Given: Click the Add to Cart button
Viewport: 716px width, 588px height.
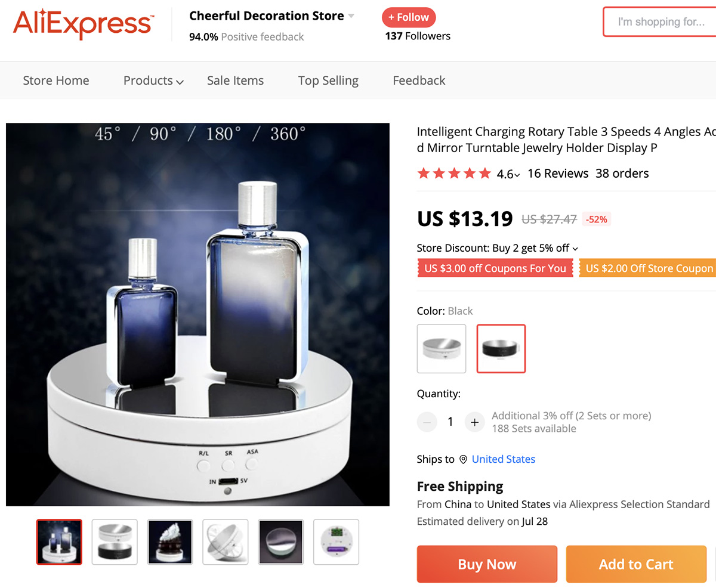Looking at the screenshot, I should 636,564.
